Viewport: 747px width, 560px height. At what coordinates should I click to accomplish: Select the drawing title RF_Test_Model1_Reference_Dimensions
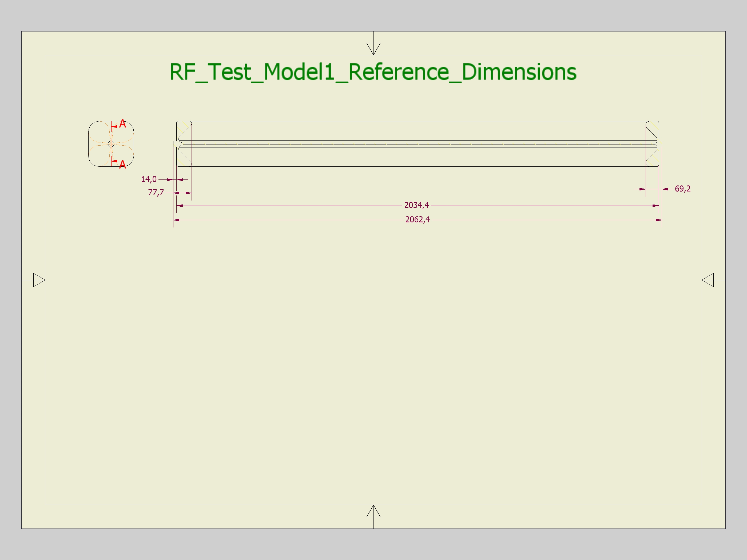373,72
